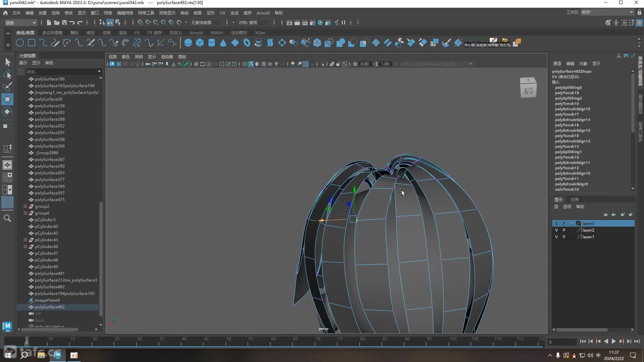Toggle playback P of layer3

pyautogui.click(x=564, y=224)
